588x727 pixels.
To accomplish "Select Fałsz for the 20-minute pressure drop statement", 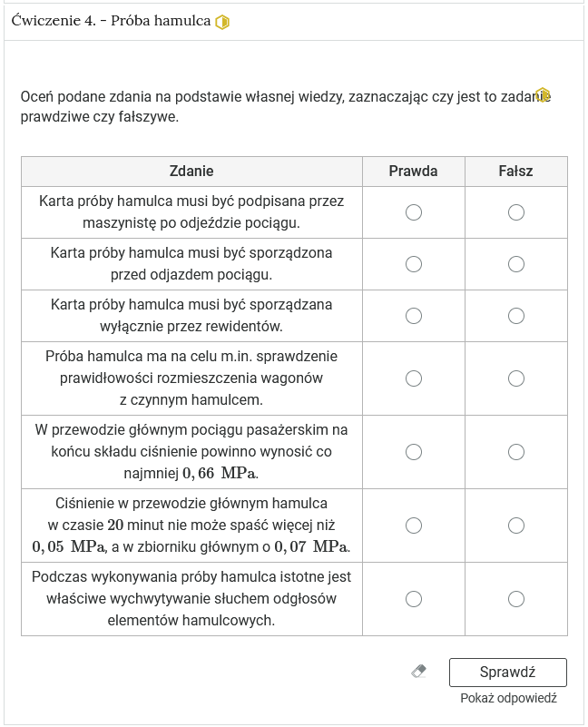I will coord(515,525).
